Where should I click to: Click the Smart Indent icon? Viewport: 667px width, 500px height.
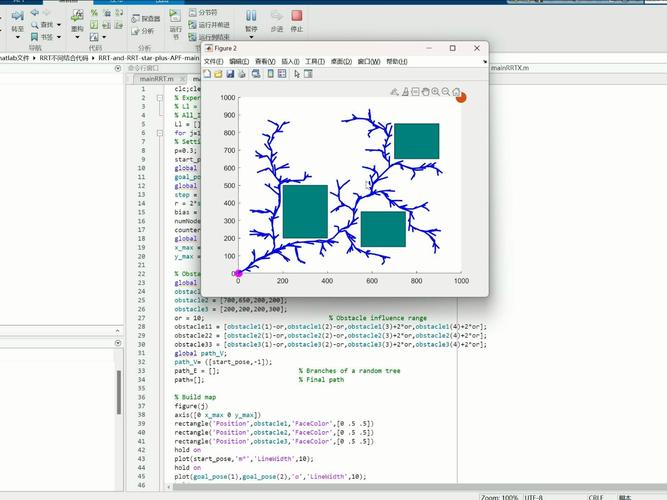pos(94,25)
